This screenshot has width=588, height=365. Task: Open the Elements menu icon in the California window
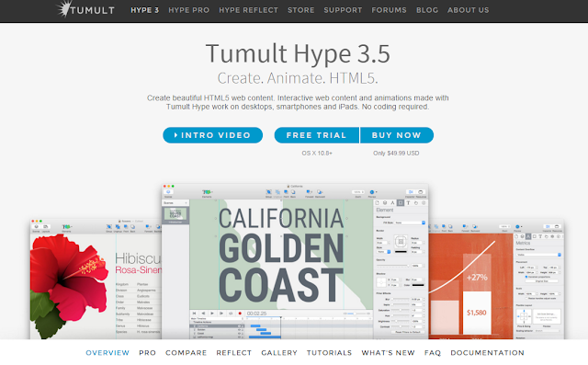207,192
